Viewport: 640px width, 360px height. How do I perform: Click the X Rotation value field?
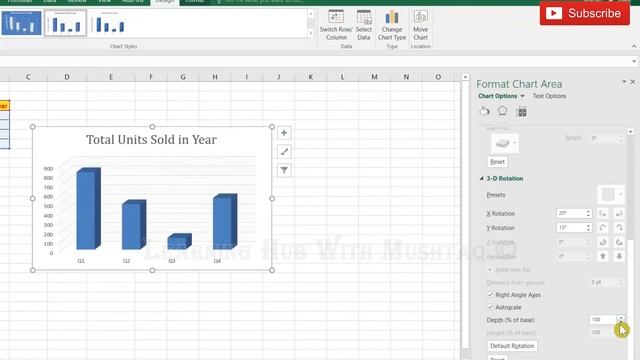[571, 213]
